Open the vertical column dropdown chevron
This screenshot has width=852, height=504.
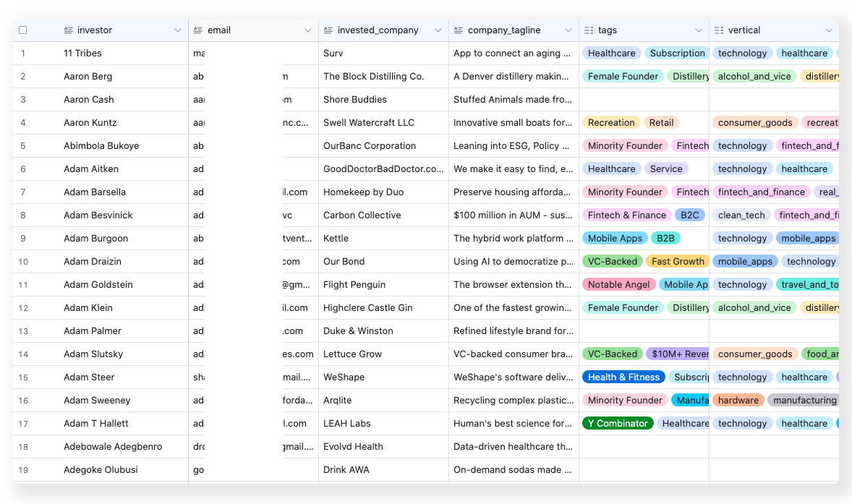click(829, 30)
